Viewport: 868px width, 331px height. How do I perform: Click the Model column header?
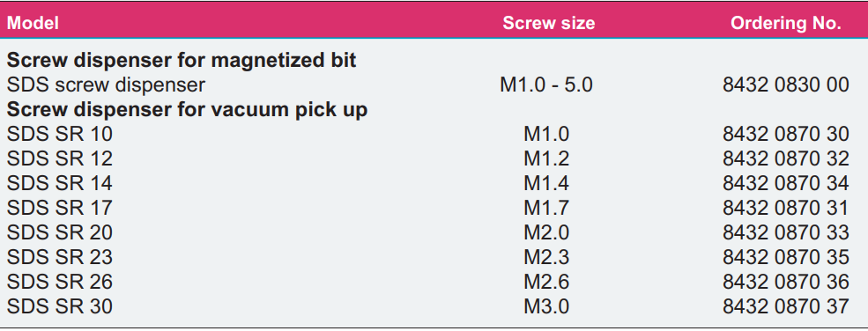point(33,23)
